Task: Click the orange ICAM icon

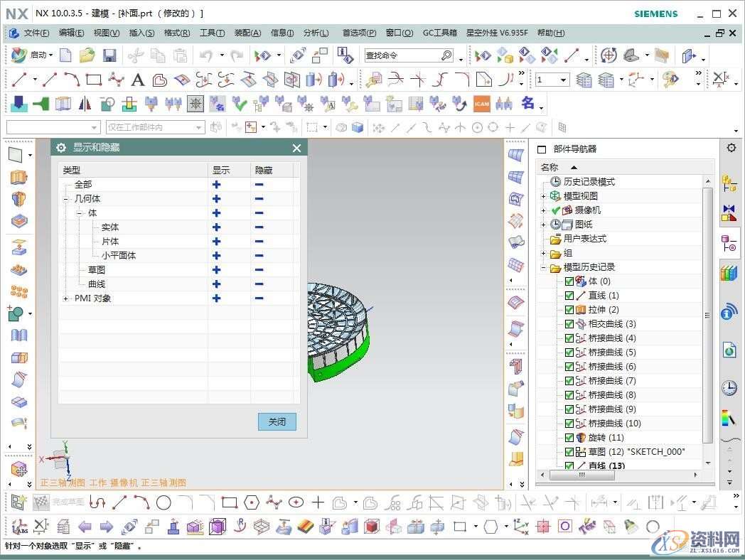Action: tap(481, 104)
